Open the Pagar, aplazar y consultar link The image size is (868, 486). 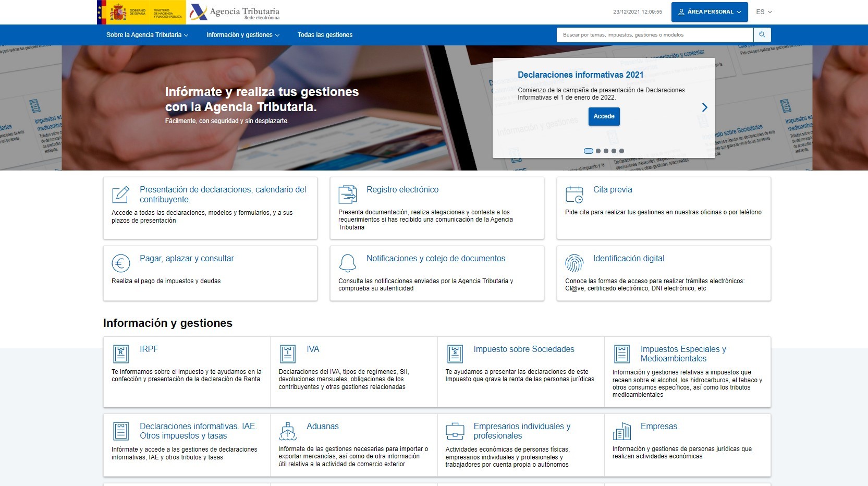coord(187,259)
